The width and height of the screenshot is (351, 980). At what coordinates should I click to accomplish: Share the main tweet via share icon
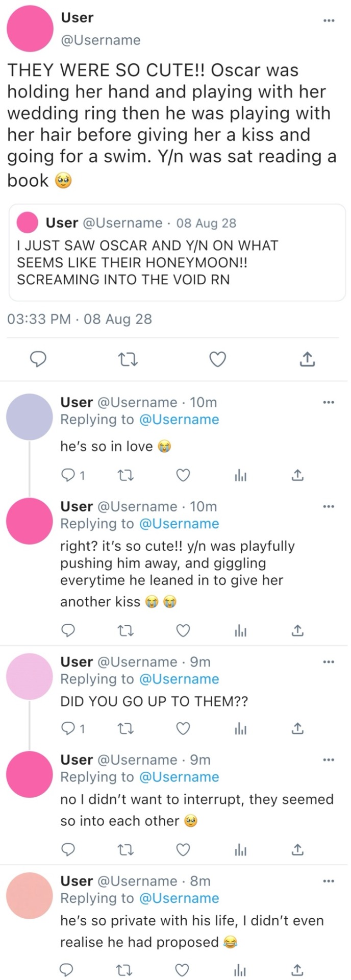click(x=307, y=360)
